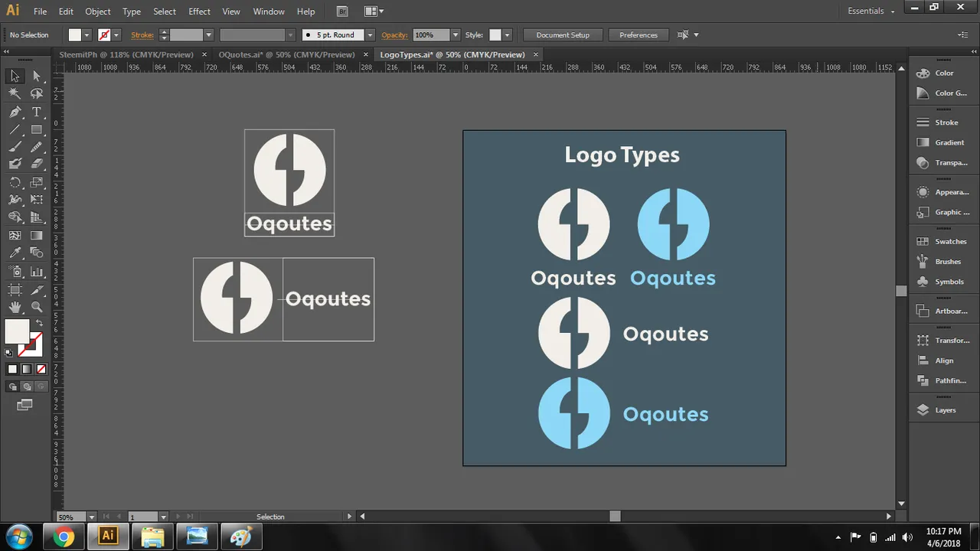Set paint mode to Gradient

click(27, 369)
